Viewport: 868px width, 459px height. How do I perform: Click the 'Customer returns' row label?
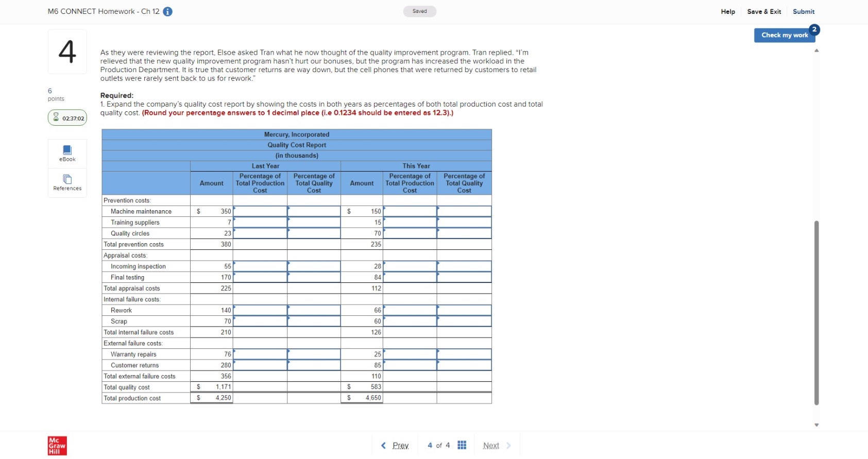(135, 365)
